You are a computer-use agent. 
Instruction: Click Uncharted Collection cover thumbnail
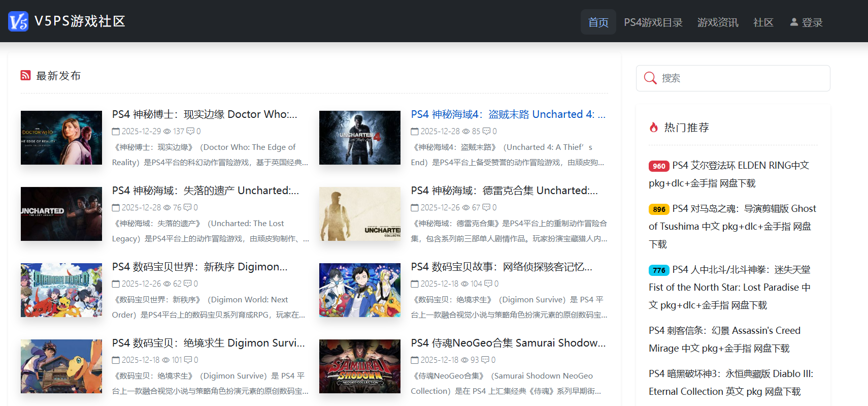point(360,214)
